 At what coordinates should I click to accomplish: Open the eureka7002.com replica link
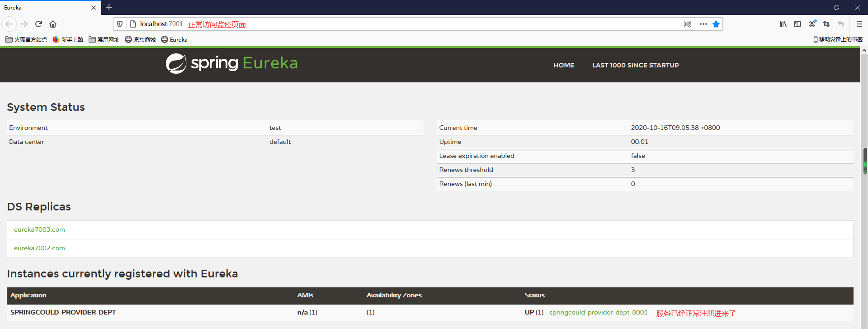[x=39, y=248]
